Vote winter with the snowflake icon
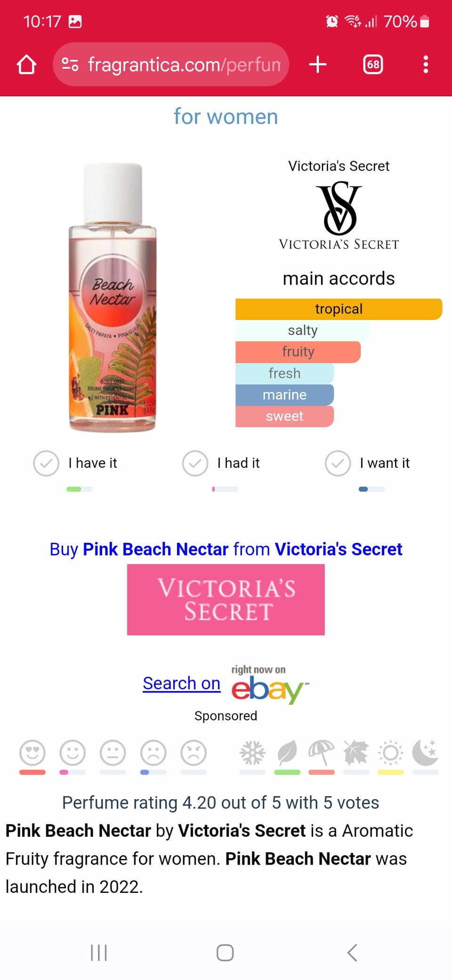This screenshot has height=980, width=452. [x=253, y=752]
